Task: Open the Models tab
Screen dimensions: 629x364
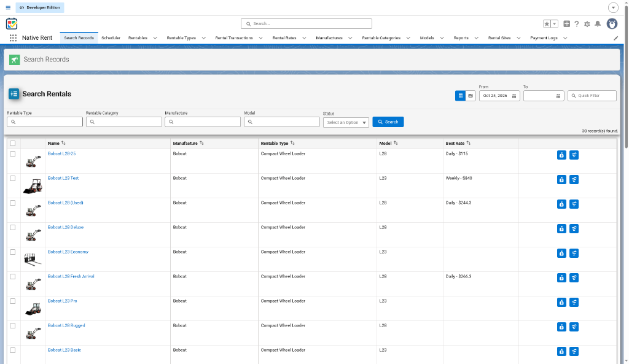Action: pos(427,37)
